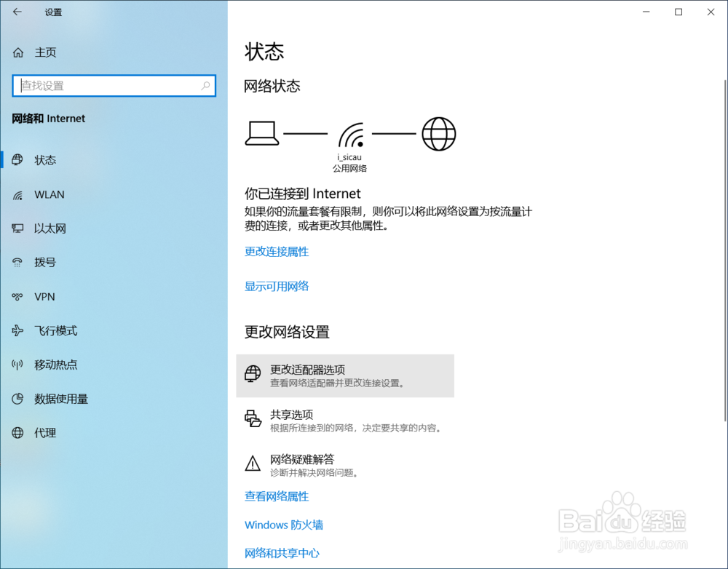728x569 pixels.
Task: Click the back arrow at top left
Action: [x=17, y=12]
